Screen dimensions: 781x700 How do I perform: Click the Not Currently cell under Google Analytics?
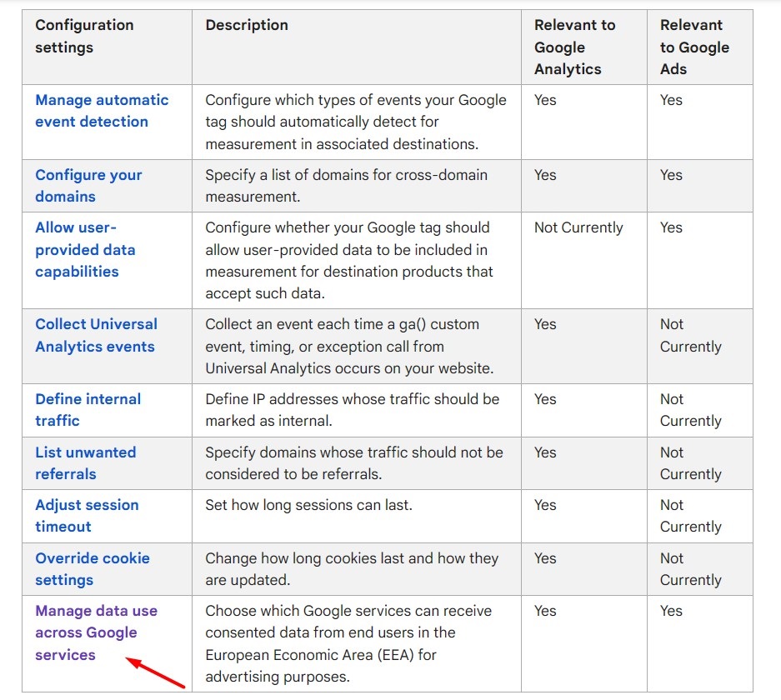578,227
